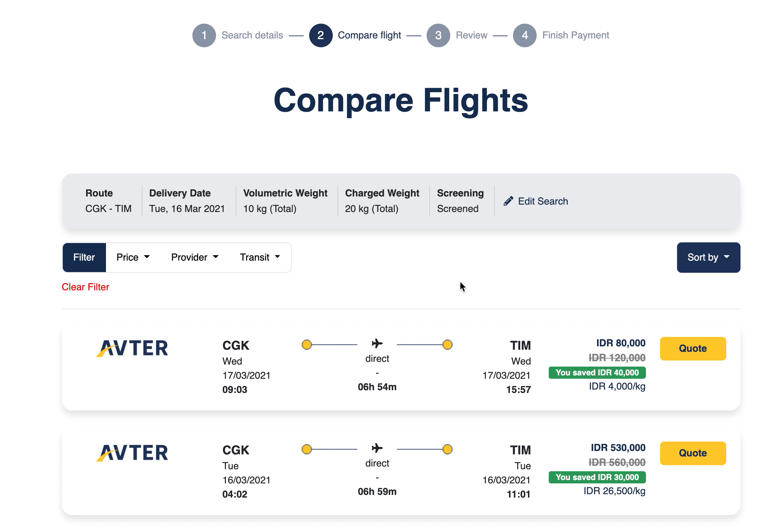Expand the Transit filter dropdown
This screenshot has width=781, height=532.
[x=260, y=257]
